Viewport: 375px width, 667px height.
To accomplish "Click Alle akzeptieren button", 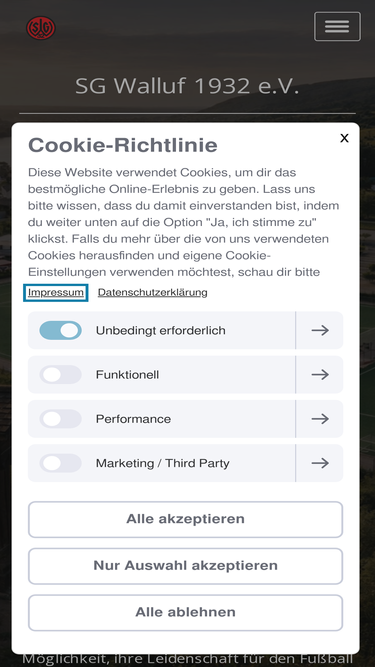I will 185,519.
